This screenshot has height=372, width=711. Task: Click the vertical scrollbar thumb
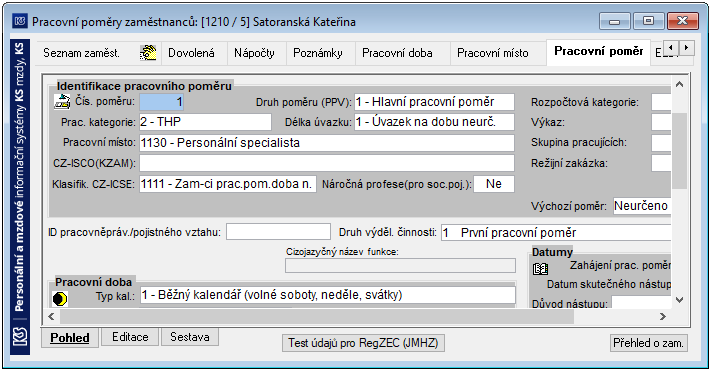click(679, 151)
